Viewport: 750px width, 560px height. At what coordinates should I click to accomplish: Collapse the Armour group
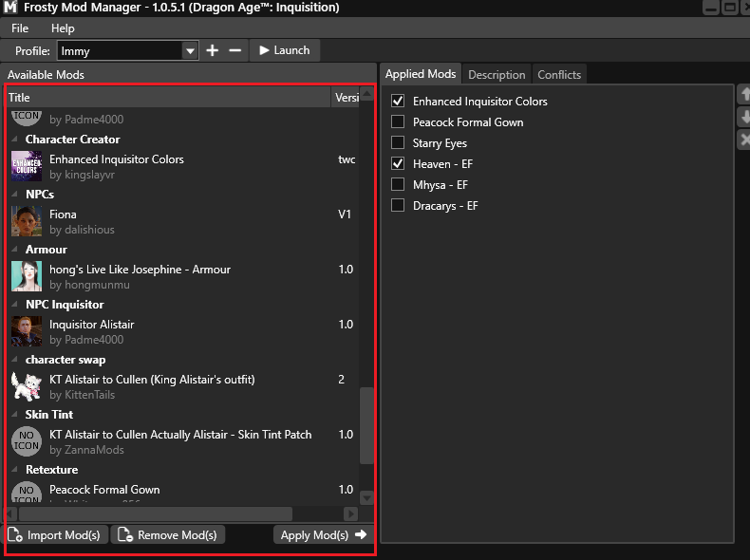coord(15,250)
